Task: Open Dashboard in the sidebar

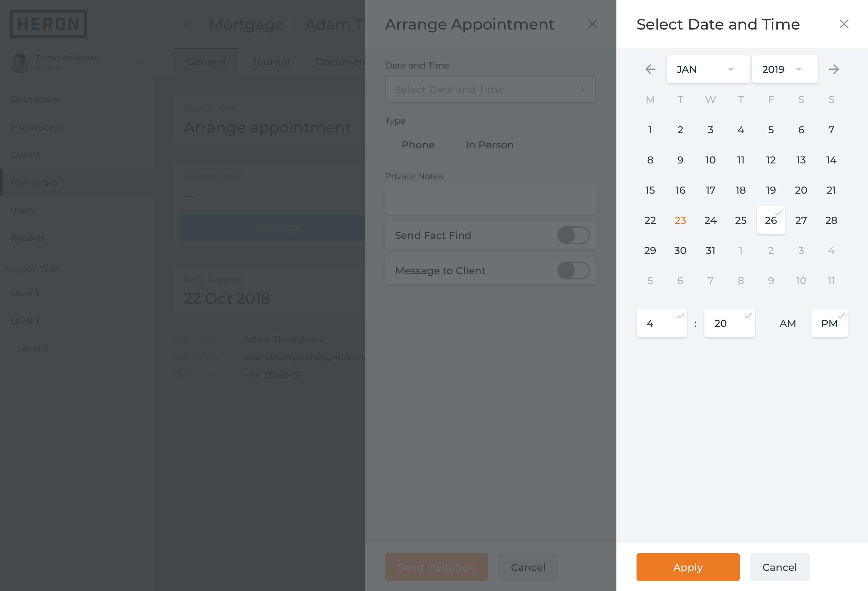Action: click(x=34, y=99)
